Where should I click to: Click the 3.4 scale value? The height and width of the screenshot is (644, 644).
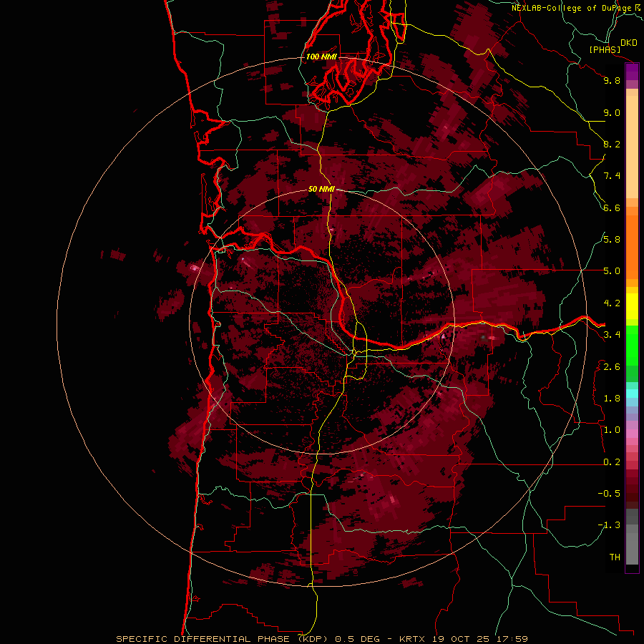click(x=612, y=335)
